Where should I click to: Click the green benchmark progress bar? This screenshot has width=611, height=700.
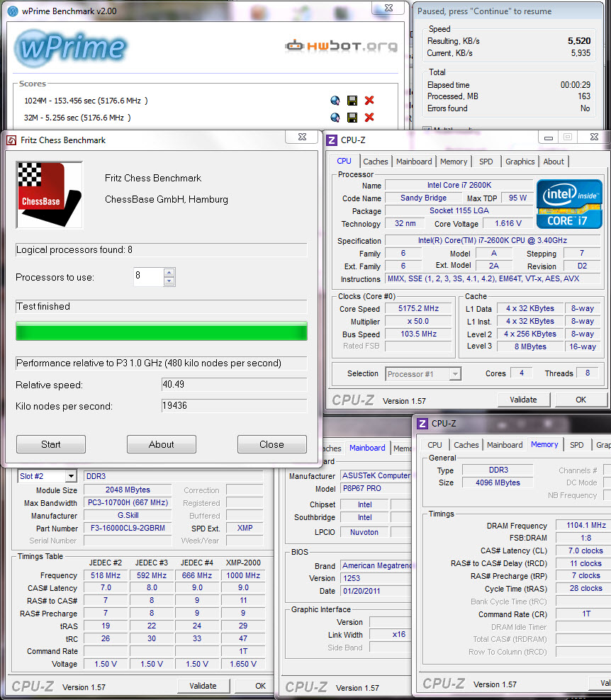point(161,332)
